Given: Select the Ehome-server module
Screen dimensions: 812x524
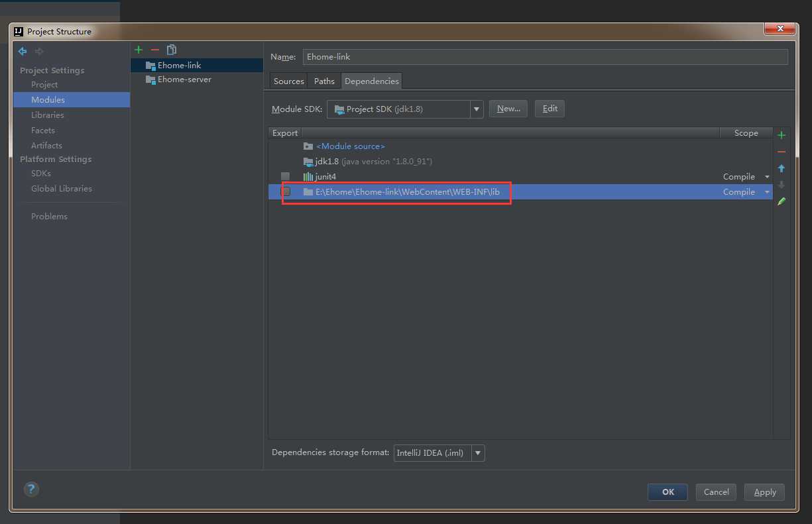Looking at the screenshot, I should pos(197,79).
